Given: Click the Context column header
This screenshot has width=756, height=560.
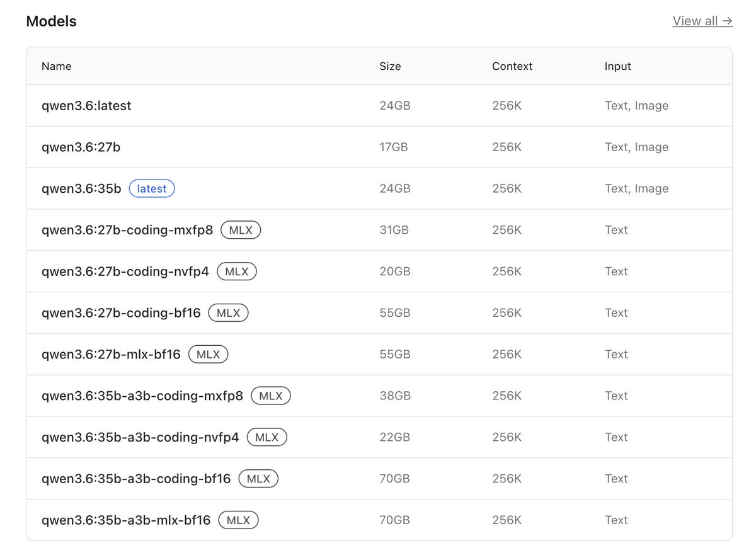Looking at the screenshot, I should 512,66.
